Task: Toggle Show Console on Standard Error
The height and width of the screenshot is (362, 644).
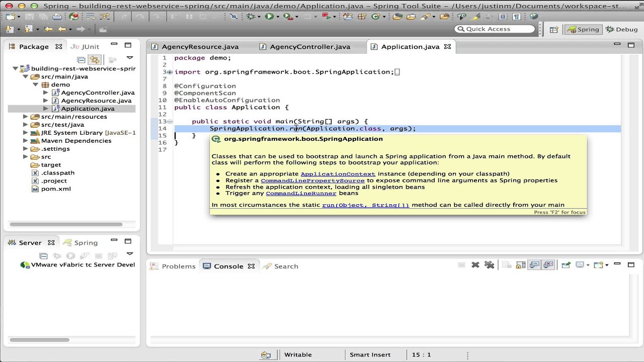Action: (x=548, y=265)
